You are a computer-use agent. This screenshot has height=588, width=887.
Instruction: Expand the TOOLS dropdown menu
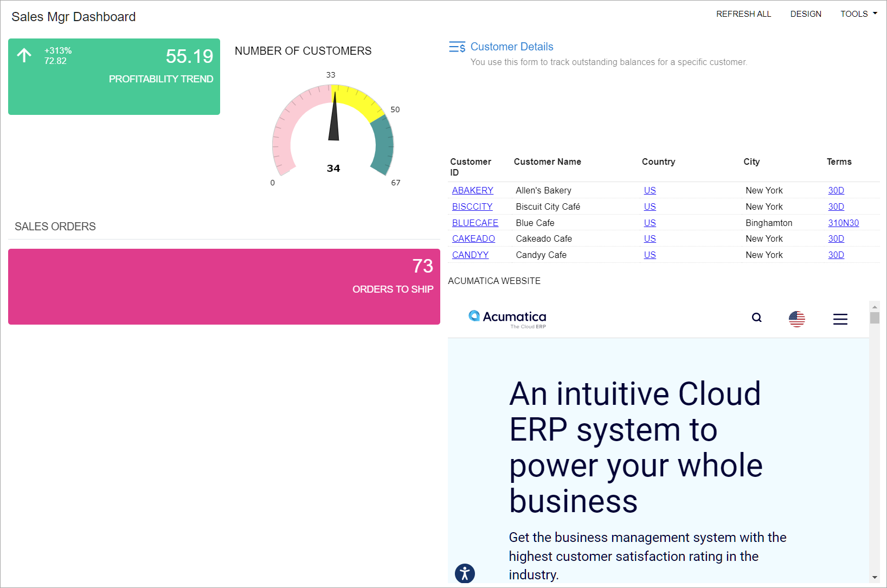(858, 14)
